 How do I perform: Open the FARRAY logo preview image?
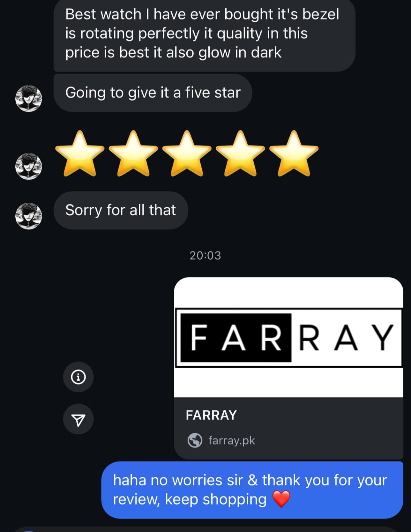289,337
